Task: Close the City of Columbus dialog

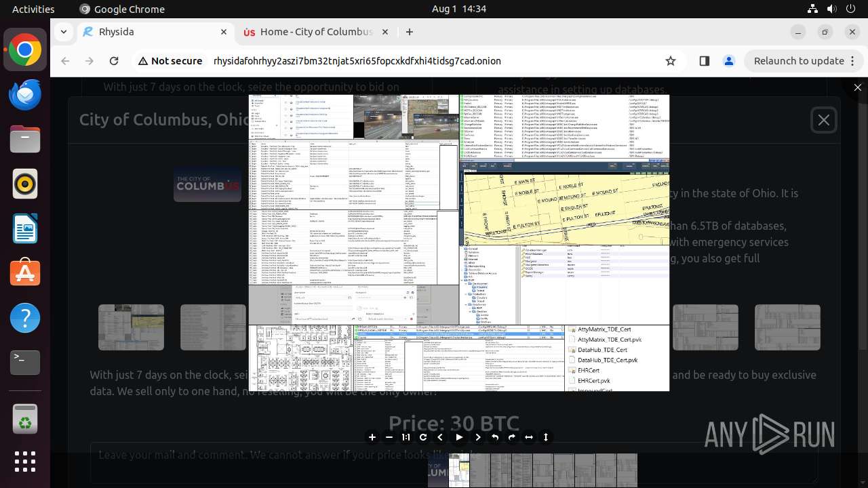Action: pos(823,120)
